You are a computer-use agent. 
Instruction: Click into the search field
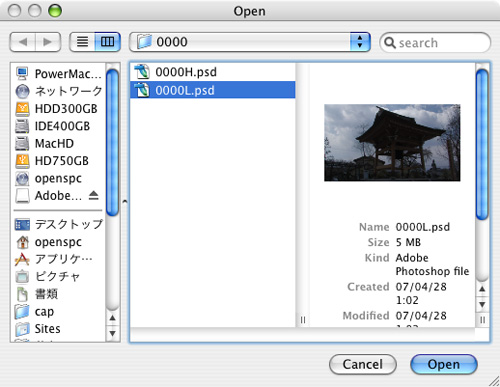pos(435,43)
